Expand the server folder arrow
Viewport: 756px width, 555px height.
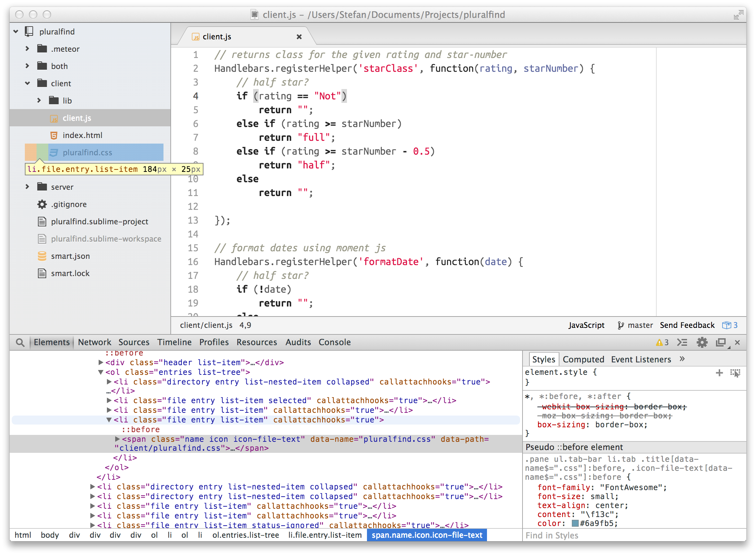[x=28, y=187]
